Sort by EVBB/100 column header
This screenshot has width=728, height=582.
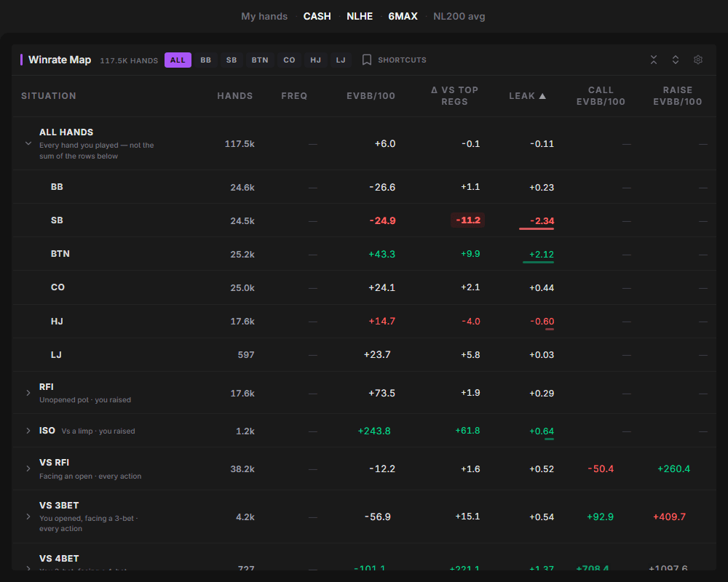point(371,96)
